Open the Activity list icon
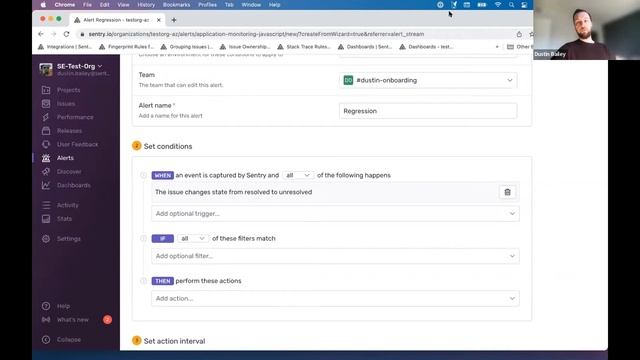Image resolution: width=640 pixels, height=360 pixels. 46,205
